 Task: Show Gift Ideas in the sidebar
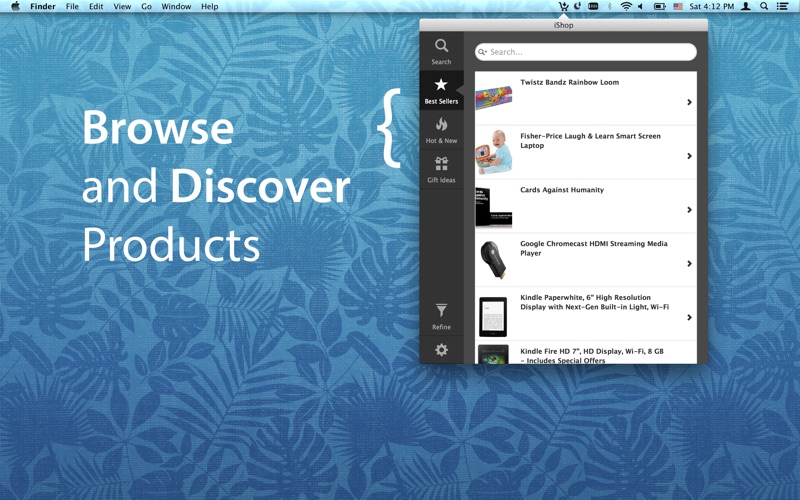point(441,168)
